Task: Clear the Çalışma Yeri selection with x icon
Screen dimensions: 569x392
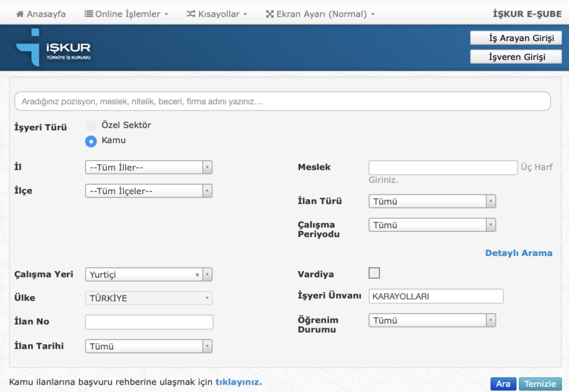Action: [197, 275]
